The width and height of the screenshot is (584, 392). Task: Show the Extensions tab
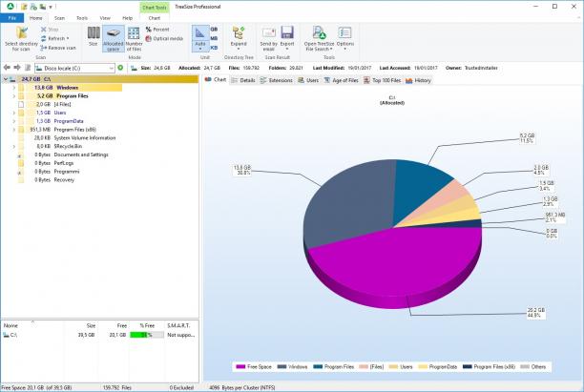point(277,80)
